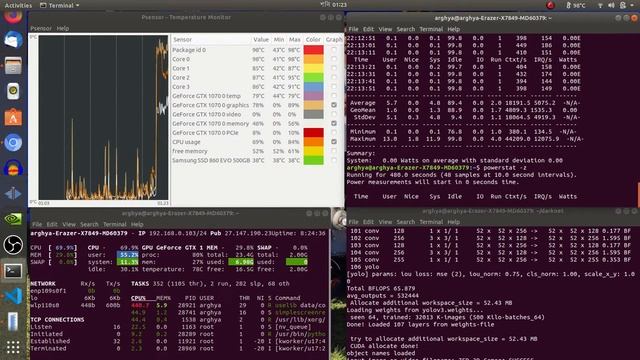
Task: Open the blue arrows app in dock
Action: tap(13, 193)
